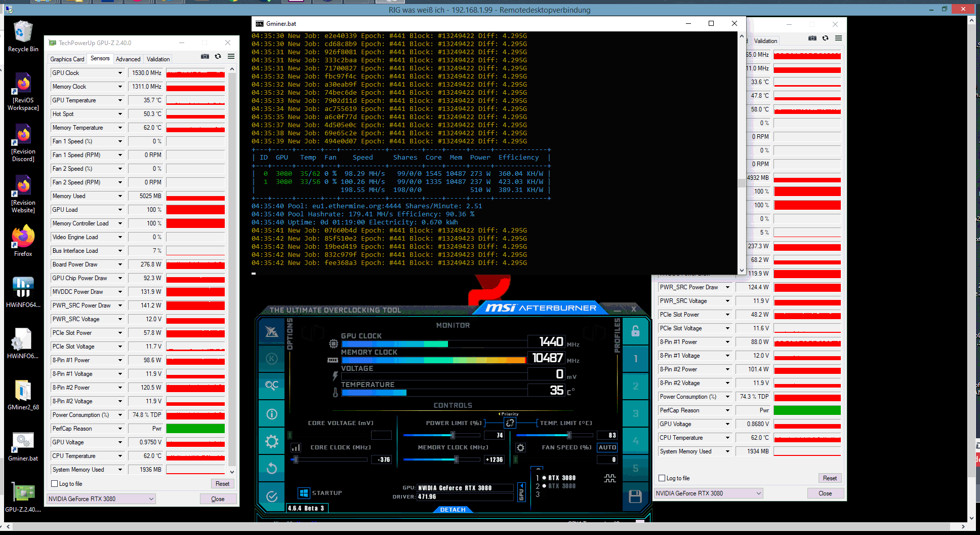Click the MSI jet logo icon in Afterburner
The height and width of the screenshot is (535, 980).
[272, 332]
